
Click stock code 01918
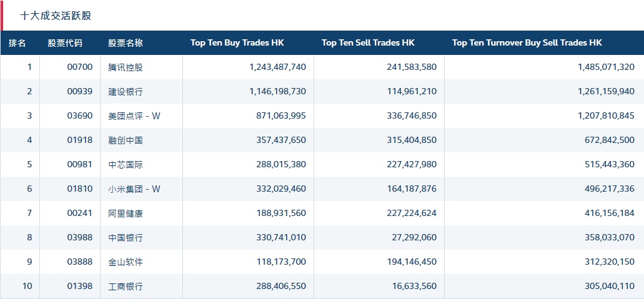pos(80,140)
